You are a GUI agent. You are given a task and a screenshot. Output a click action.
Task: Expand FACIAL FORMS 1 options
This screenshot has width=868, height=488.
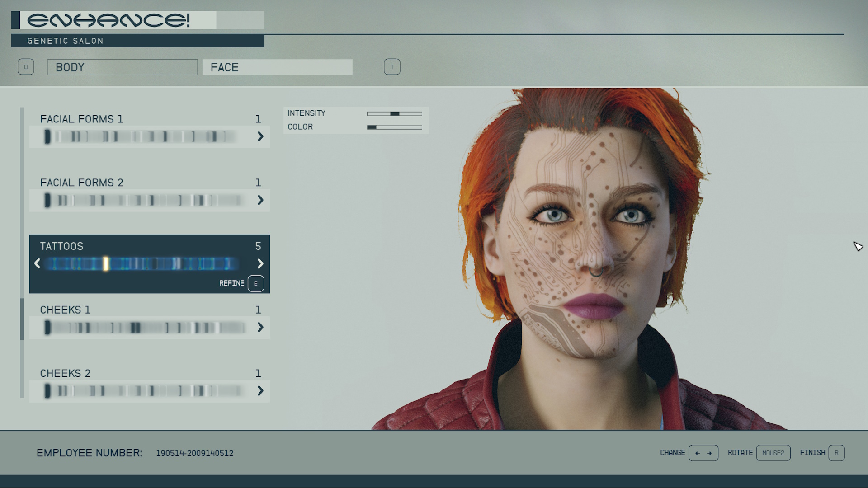click(x=260, y=136)
